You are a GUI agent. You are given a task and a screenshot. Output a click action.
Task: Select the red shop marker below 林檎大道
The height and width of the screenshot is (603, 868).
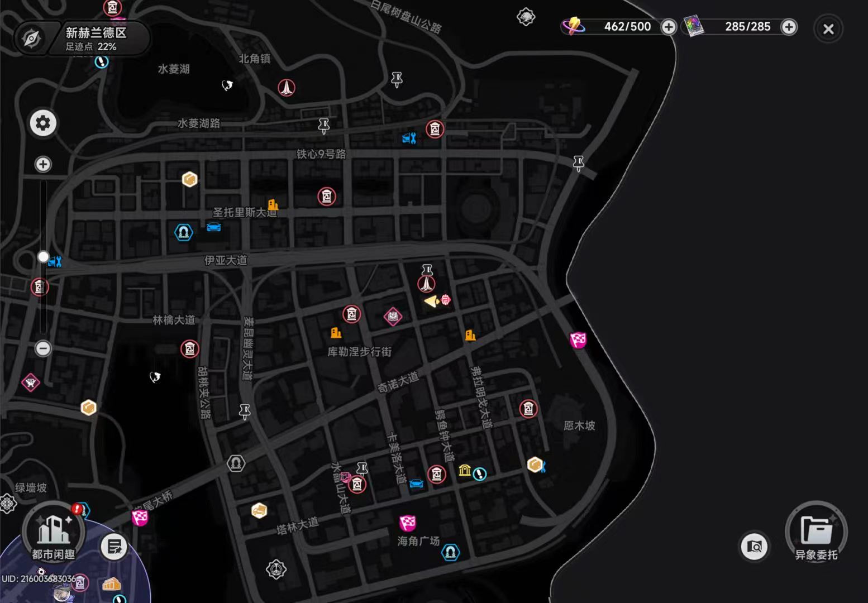190,349
